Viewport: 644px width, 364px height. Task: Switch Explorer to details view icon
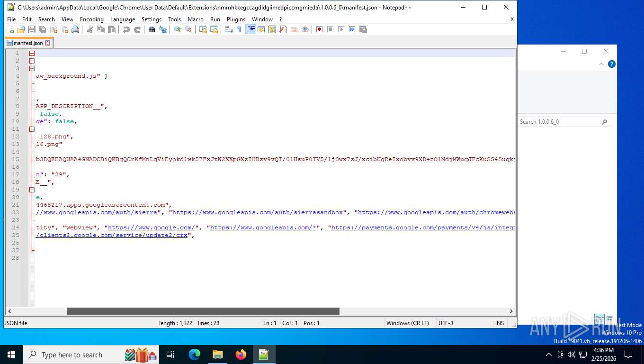pyautogui.click(x=599, y=319)
